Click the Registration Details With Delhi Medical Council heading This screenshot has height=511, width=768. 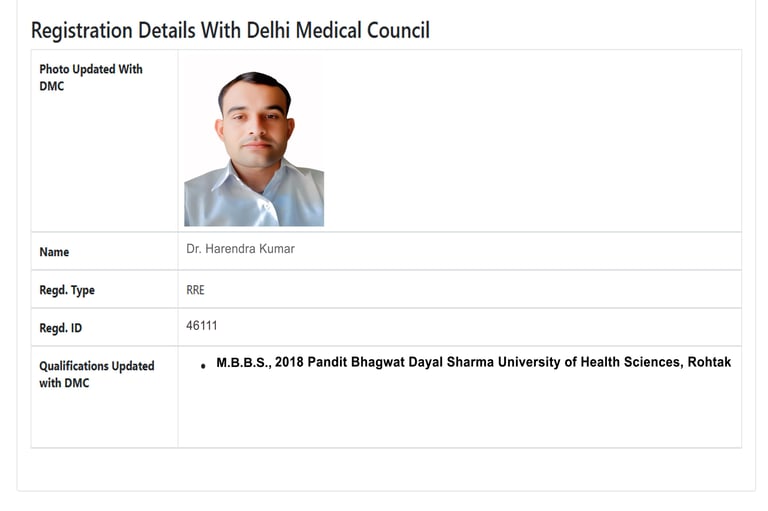(x=230, y=30)
